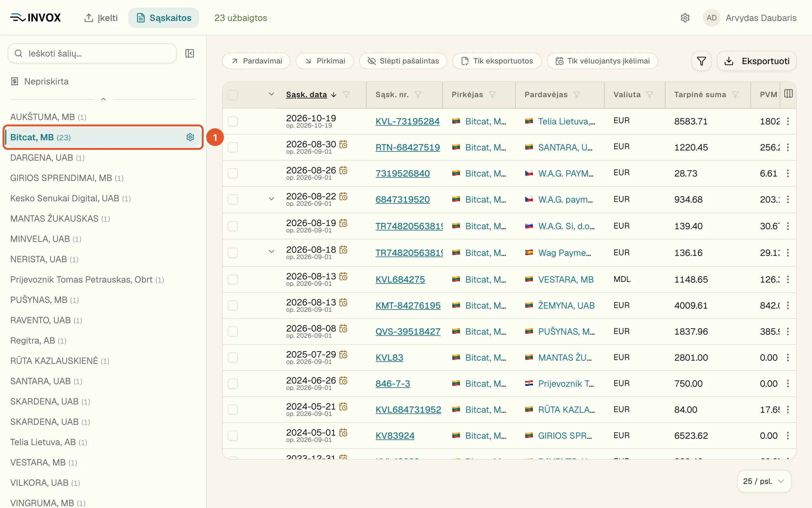Open the 25 / psl. page size dropdown

[764, 481]
